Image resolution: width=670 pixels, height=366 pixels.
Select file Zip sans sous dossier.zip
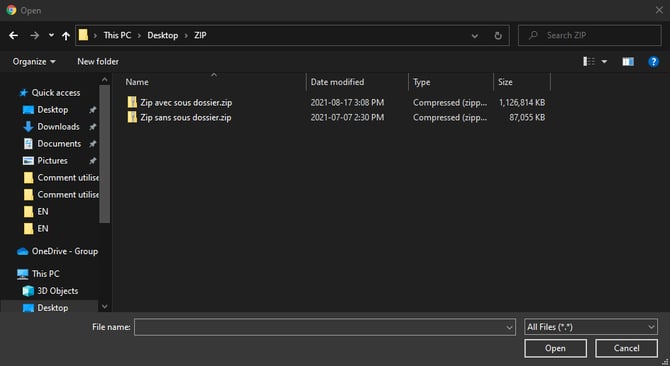[186, 117]
